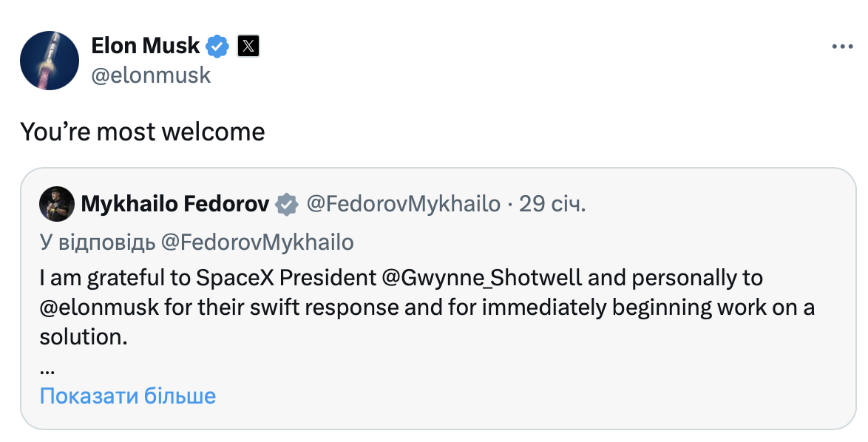Viewport: 868px width, 442px height.
Task: Click the truncation ellipsis in quoted tweet
Action: [x=47, y=367]
